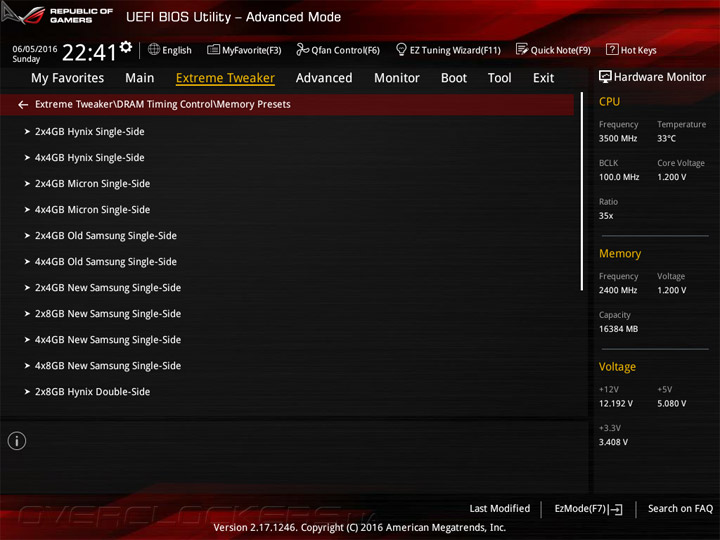Launch Qfan Control(F6) label
Screen dimensions: 720x540
pos(345,50)
